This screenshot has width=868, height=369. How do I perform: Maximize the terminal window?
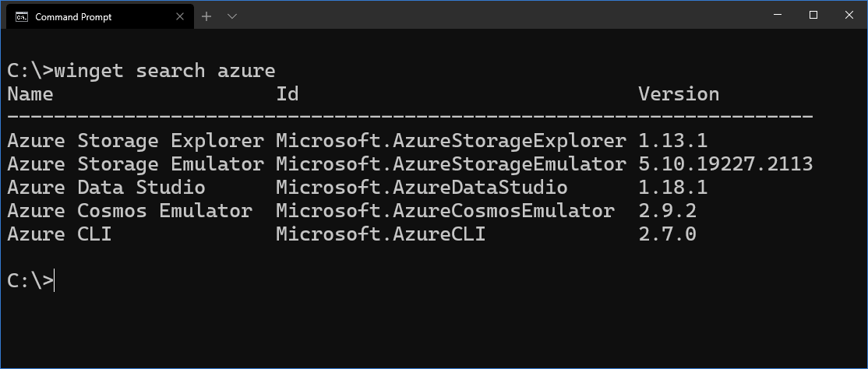[x=813, y=15]
